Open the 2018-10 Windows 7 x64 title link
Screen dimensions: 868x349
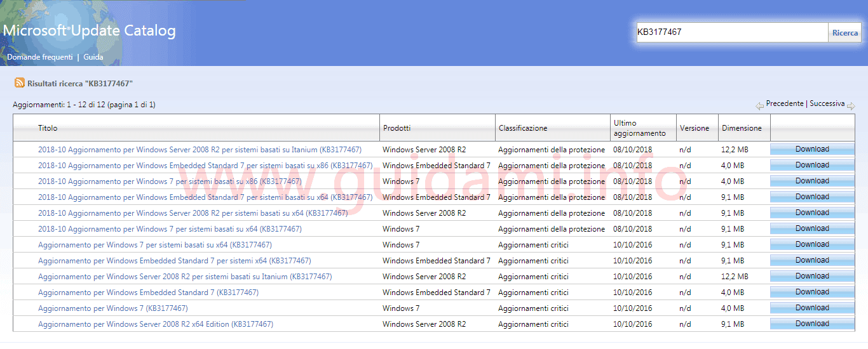(x=170, y=229)
